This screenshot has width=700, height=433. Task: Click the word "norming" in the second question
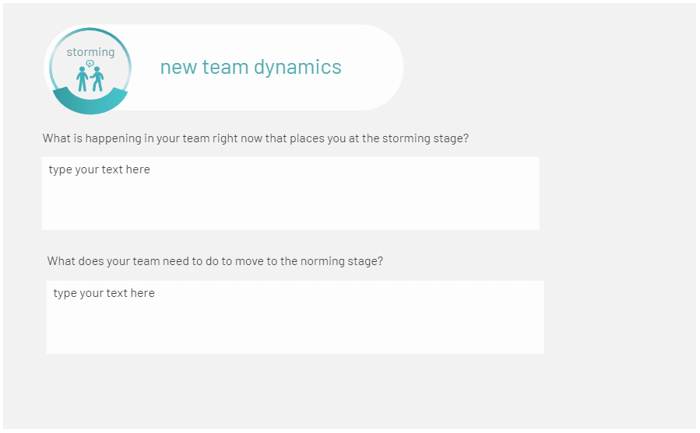pyautogui.click(x=322, y=261)
